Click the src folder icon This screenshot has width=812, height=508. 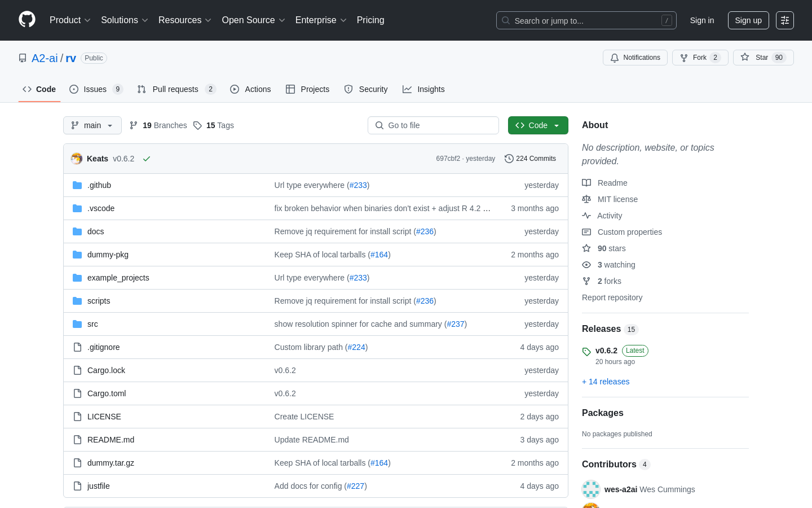[x=77, y=324]
